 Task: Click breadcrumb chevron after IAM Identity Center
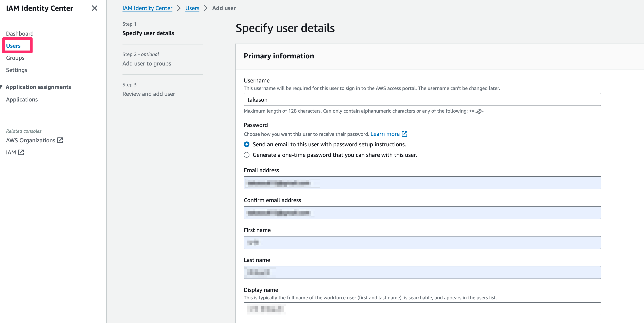click(179, 8)
